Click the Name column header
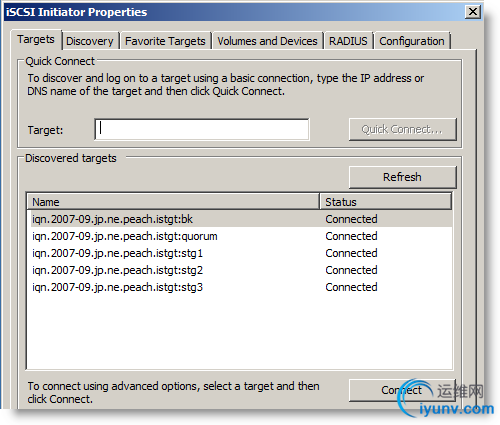The width and height of the screenshot is (500, 425). (x=173, y=202)
